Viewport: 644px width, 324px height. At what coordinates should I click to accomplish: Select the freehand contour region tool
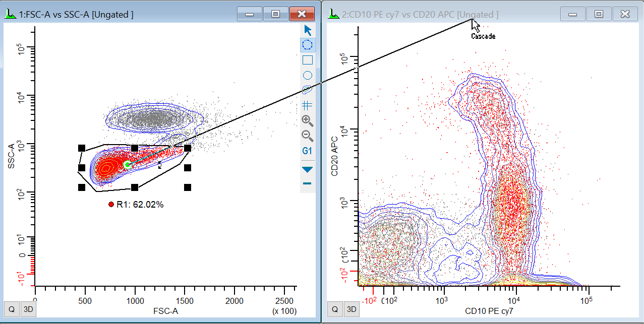pyautogui.click(x=307, y=90)
